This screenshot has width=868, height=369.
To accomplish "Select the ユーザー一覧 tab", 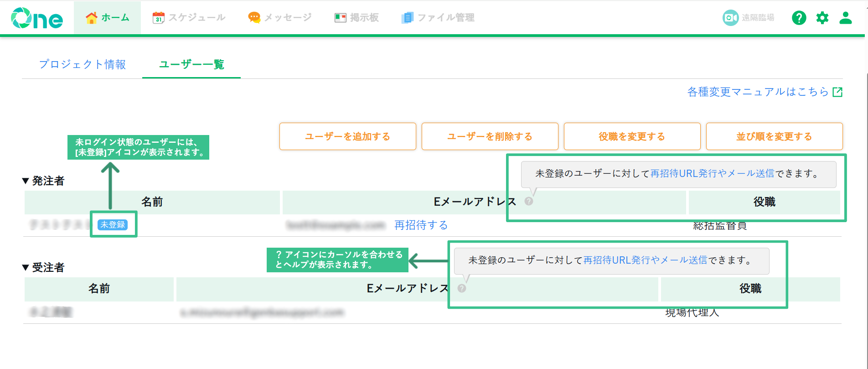I will tap(191, 64).
